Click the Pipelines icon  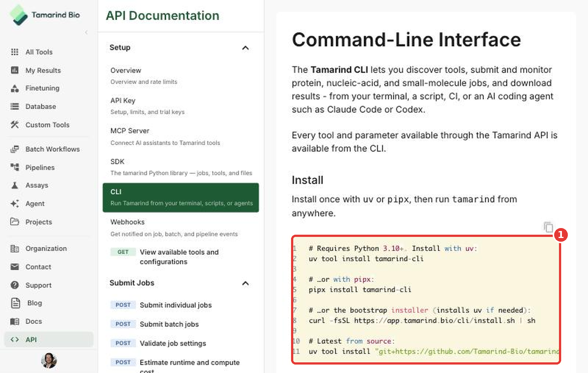[15, 167]
